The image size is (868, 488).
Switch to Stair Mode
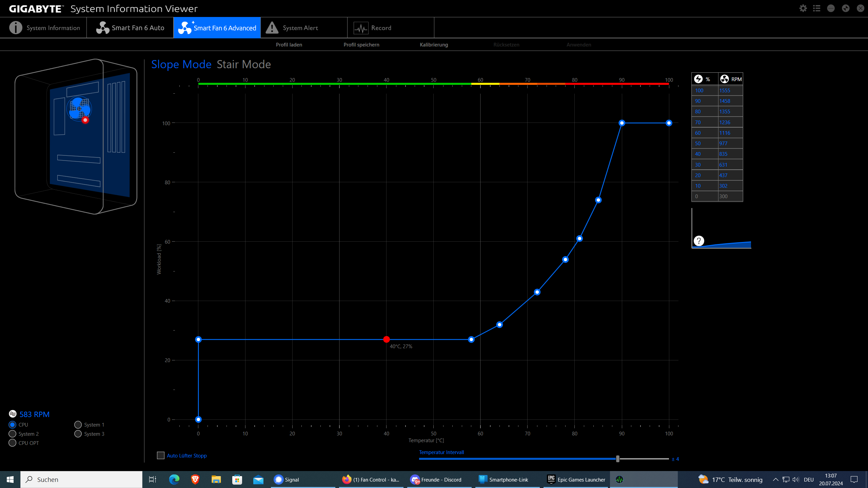243,64
